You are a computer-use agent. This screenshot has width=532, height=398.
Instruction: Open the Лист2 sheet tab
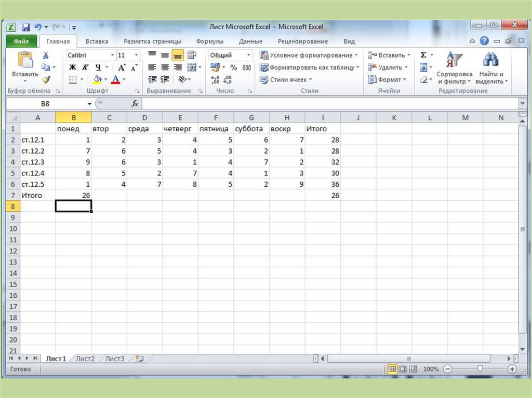pos(86,359)
